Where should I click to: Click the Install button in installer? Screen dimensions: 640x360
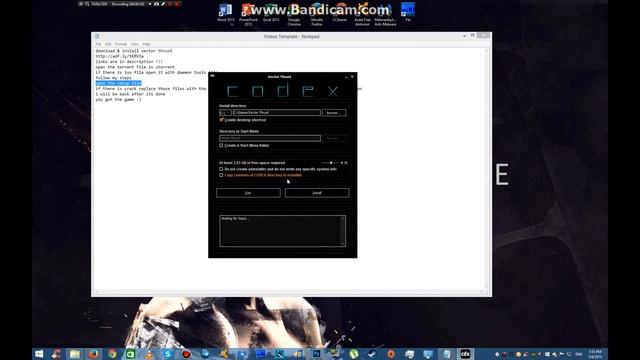(317, 193)
